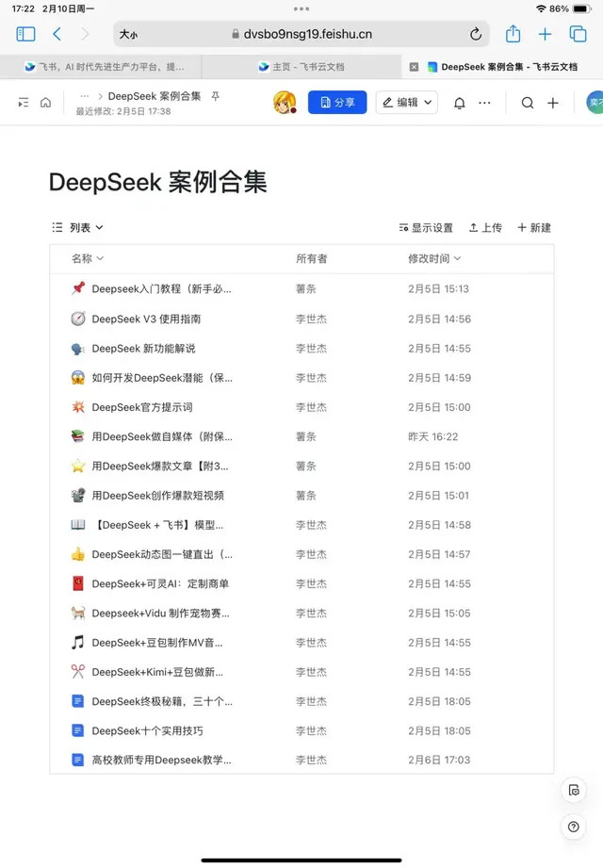Open DeepSeek+Kimi+豆包做新 document

[x=157, y=672]
